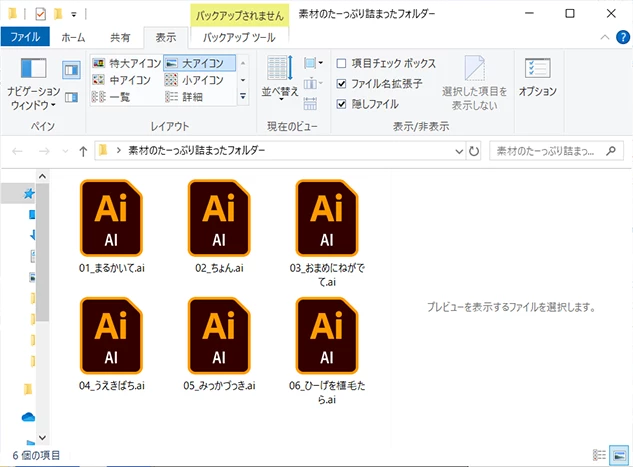Collapse the ribbon with the chevron
The image size is (633, 467).
(605, 37)
